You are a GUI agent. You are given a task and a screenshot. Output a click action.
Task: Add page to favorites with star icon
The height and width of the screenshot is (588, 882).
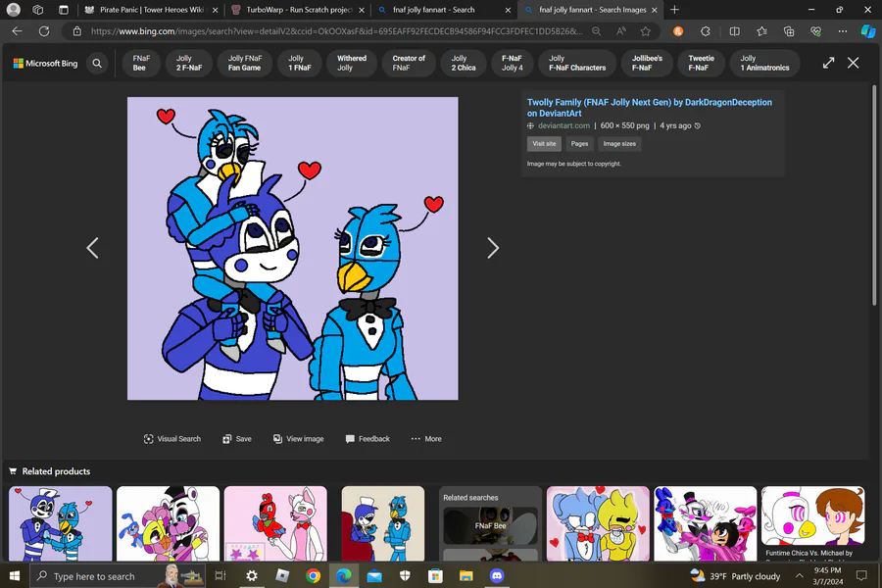pos(645,31)
